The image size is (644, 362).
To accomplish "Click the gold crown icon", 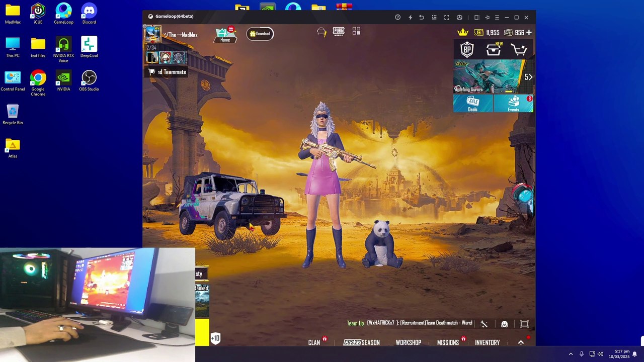I will tap(463, 33).
